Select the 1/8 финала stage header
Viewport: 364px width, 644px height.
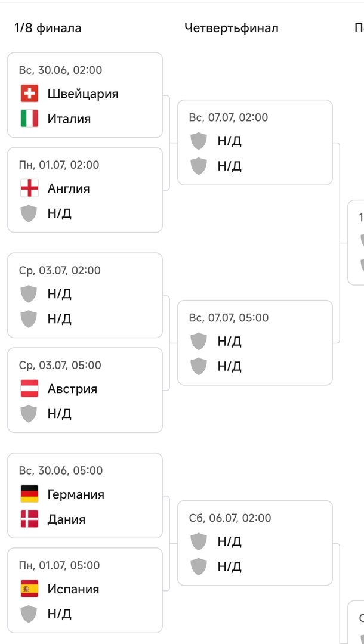pos(48,28)
